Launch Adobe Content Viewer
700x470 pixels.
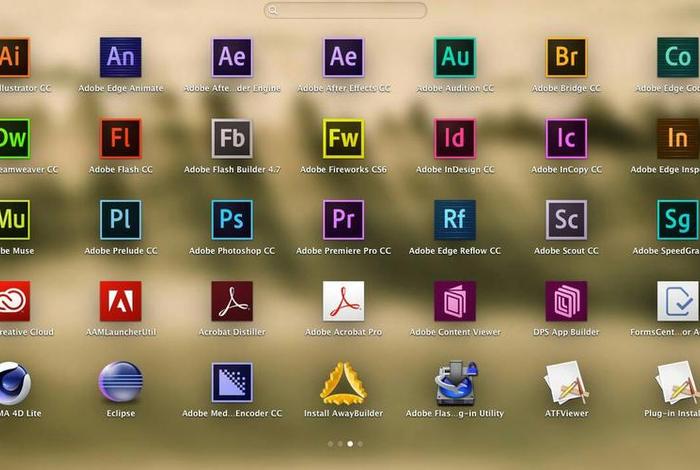pos(455,301)
